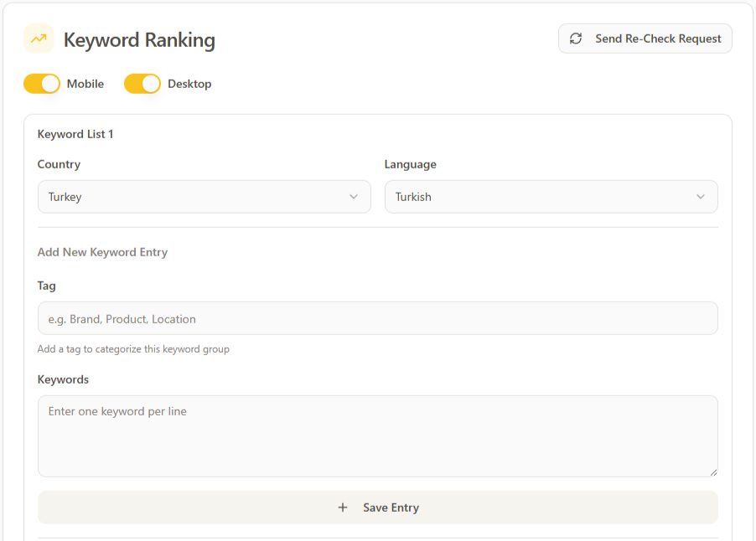Click the Keyword Ranking trend arrow icon
The width and height of the screenshot is (756, 541).
(x=39, y=39)
